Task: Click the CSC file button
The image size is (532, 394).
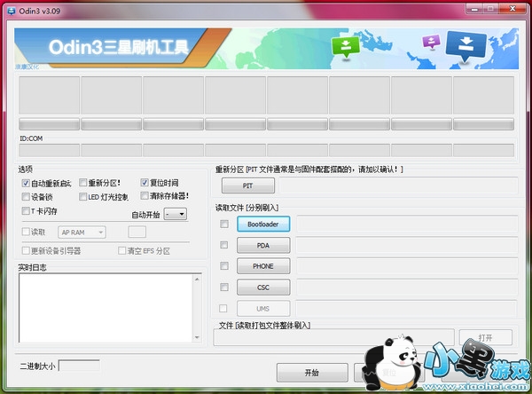Action: click(263, 288)
